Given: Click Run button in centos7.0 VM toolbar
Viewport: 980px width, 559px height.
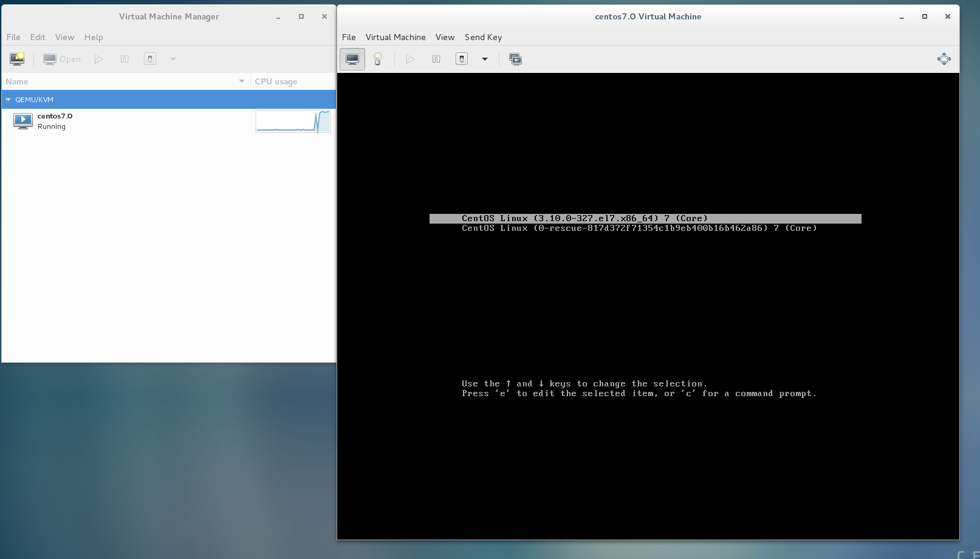Looking at the screenshot, I should (411, 59).
